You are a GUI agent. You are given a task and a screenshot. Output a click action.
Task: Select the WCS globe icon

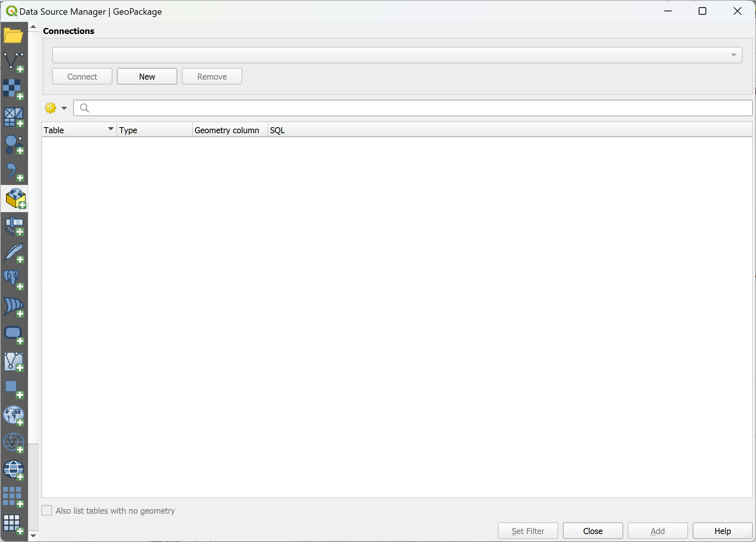point(14,470)
